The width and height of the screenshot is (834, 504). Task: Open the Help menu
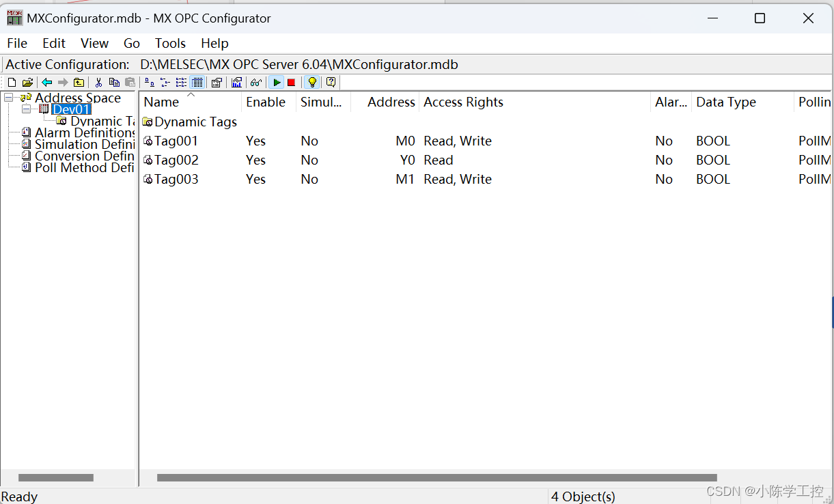[214, 43]
